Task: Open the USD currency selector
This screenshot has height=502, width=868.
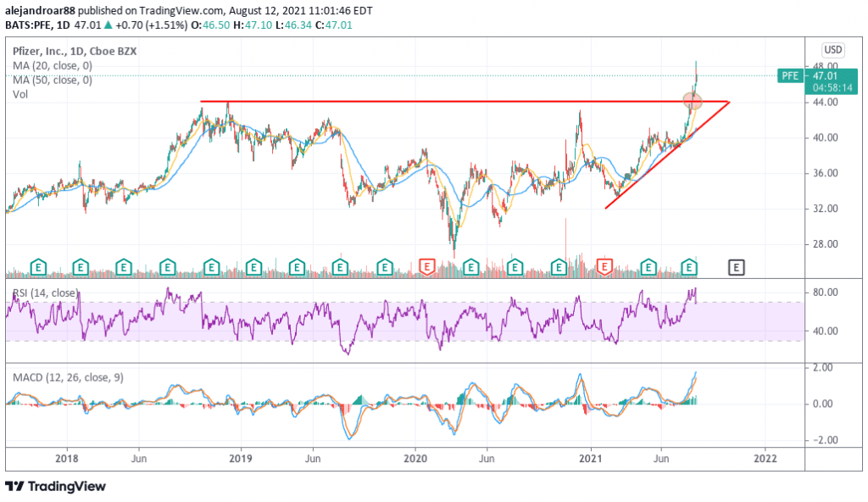Action: pyautogui.click(x=832, y=50)
